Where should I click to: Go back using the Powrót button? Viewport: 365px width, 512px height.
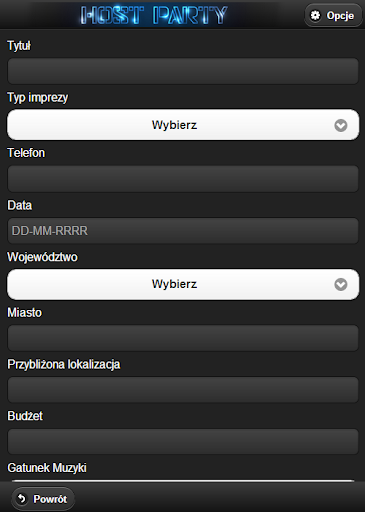43,499
